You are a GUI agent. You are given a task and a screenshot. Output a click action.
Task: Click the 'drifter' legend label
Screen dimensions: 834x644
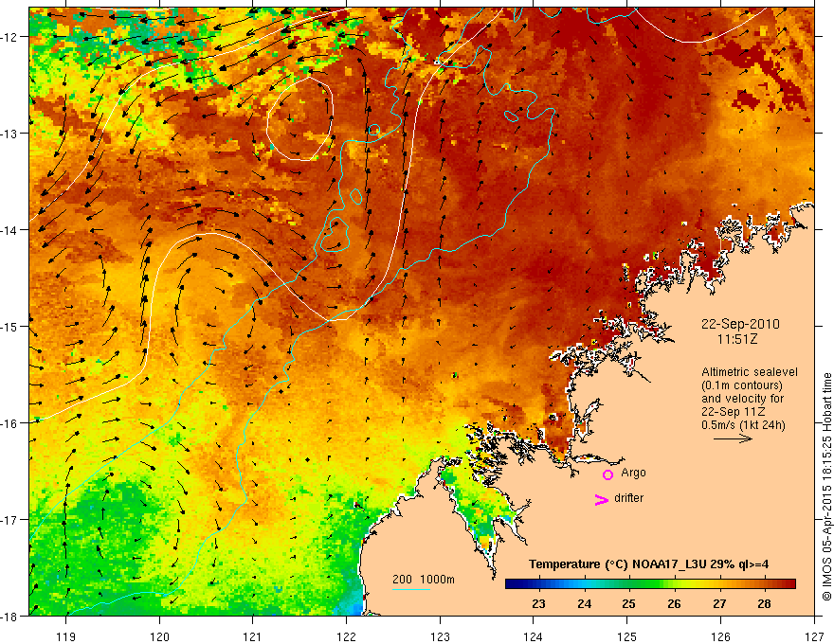(628, 498)
